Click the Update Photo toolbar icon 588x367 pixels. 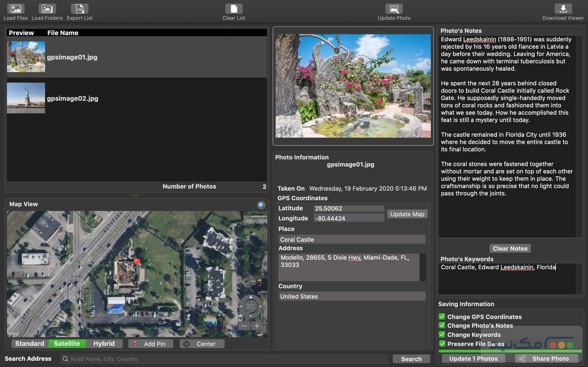394,9
